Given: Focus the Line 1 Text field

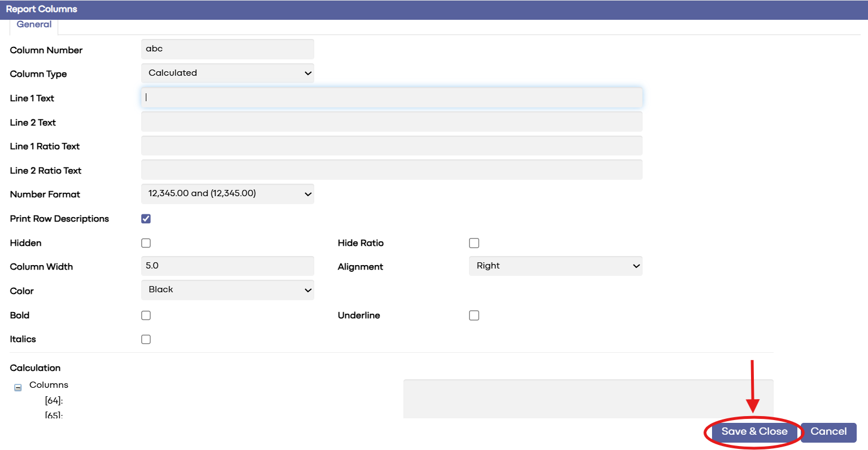Looking at the screenshot, I should (392, 97).
